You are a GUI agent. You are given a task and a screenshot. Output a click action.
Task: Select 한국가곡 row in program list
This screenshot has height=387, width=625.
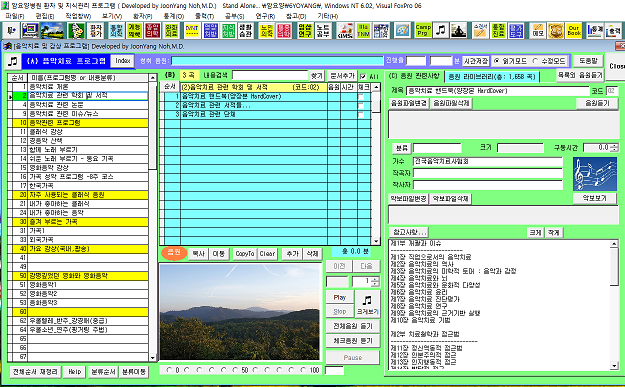pyautogui.click(x=88, y=186)
